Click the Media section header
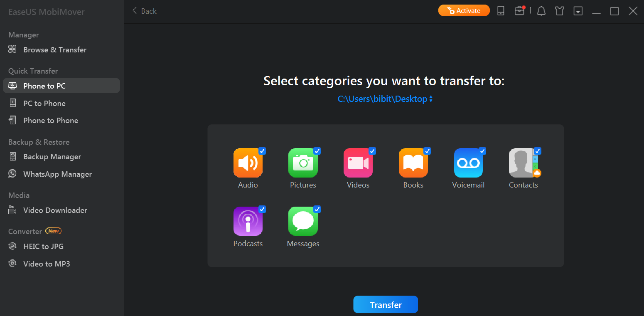 pyautogui.click(x=19, y=195)
